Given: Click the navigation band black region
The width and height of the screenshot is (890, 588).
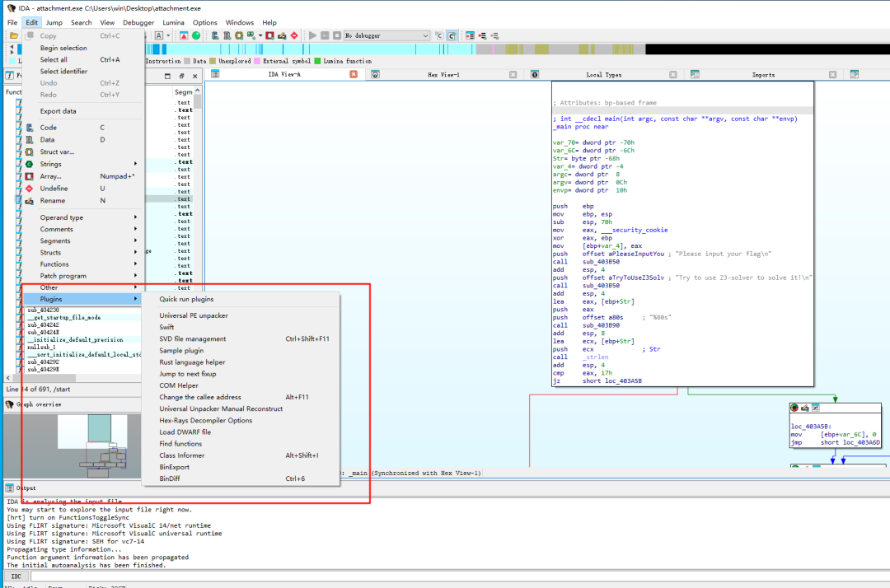Looking at the screenshot, I should (x=767, y=49).
